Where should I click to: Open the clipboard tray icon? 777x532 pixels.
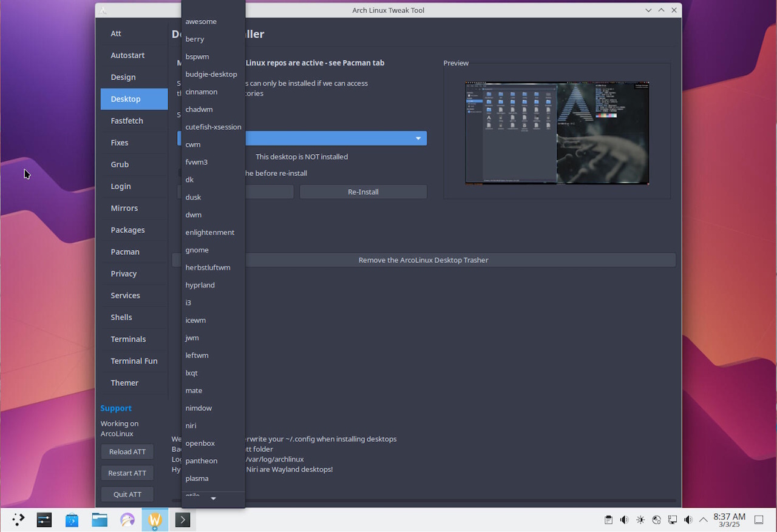tap(608, 520)
